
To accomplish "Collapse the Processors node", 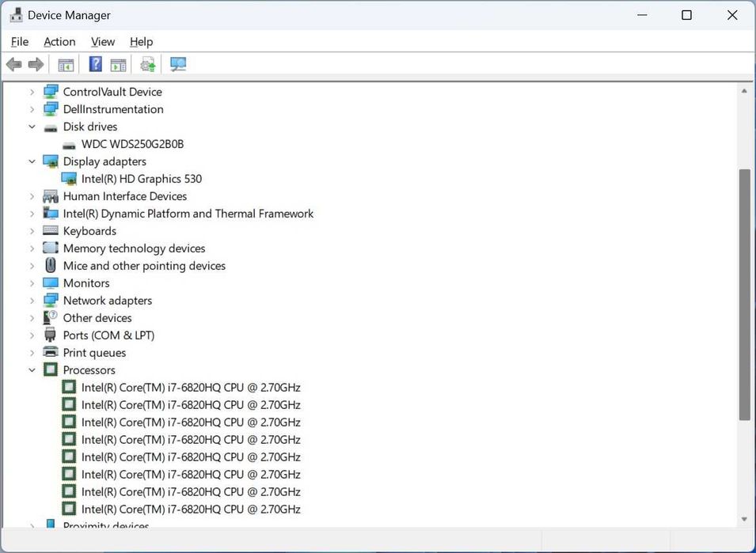I will pyautogui.click(x=32, y=370).
